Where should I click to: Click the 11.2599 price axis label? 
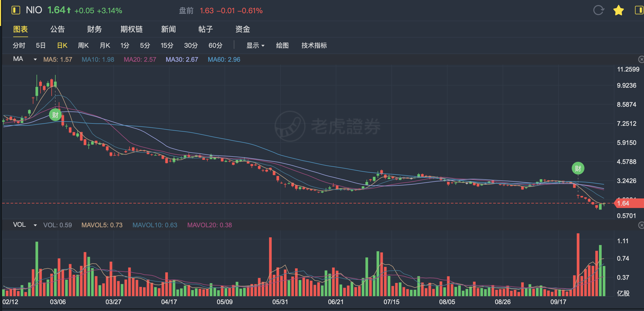[628, 69]
